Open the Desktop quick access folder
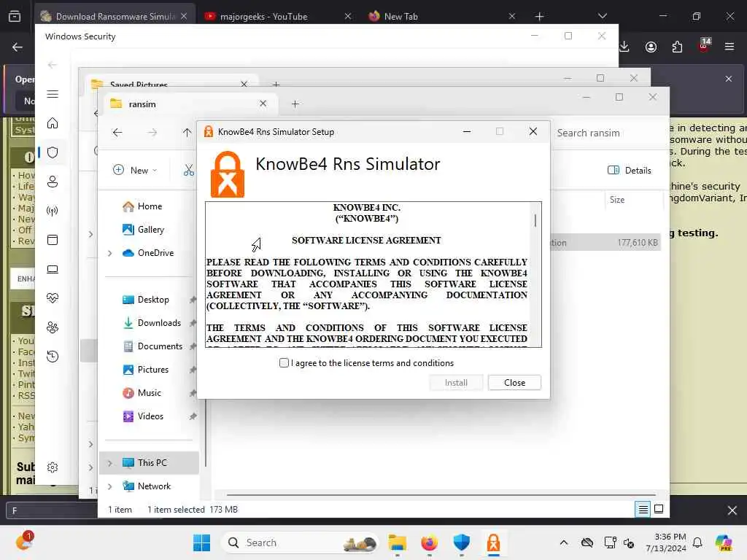The width and height of the screenshot is (747, 560). [x=146, y=300]
